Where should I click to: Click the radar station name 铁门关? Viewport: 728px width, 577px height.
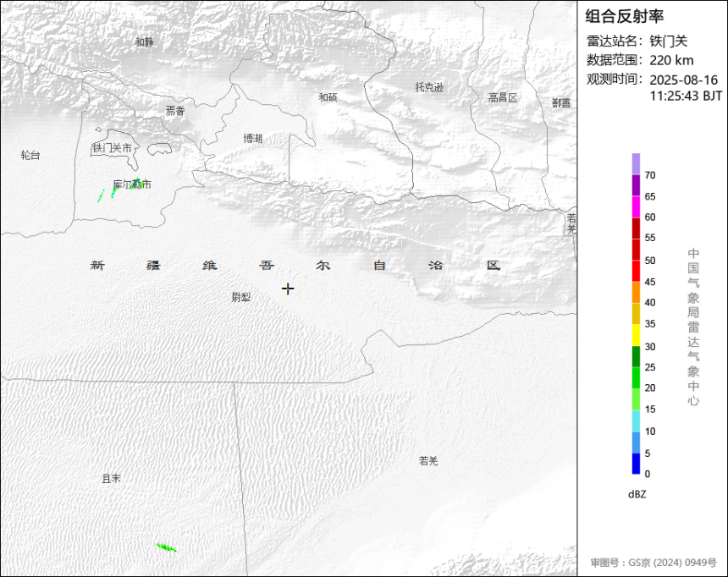click(x=668, y=41)
